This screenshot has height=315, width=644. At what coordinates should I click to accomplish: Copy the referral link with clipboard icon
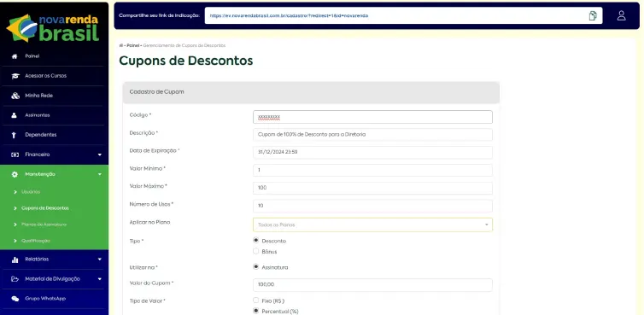tap(592, 15)
